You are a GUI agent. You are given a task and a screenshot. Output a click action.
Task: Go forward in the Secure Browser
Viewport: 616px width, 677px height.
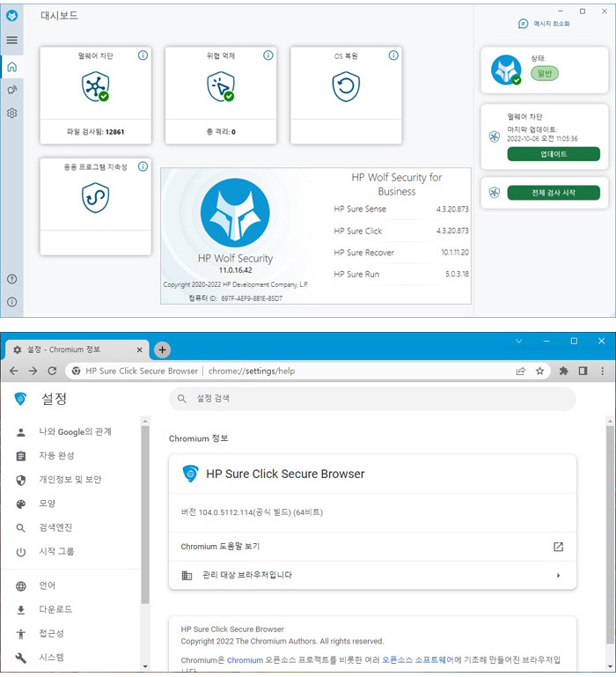[x=33, y=371]
